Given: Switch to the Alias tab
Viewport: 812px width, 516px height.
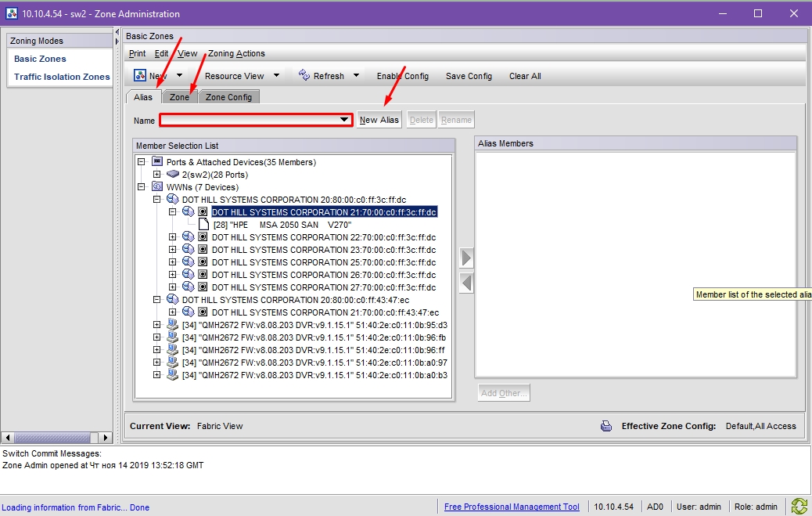Looking at the screenshot, I should coord(143,97).
